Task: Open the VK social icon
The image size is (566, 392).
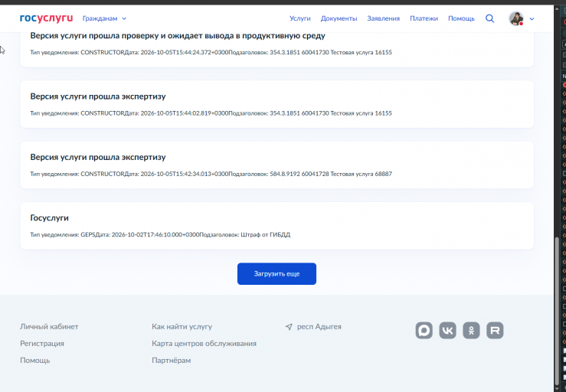Action: pyautogui.click(x=447, y=330)
